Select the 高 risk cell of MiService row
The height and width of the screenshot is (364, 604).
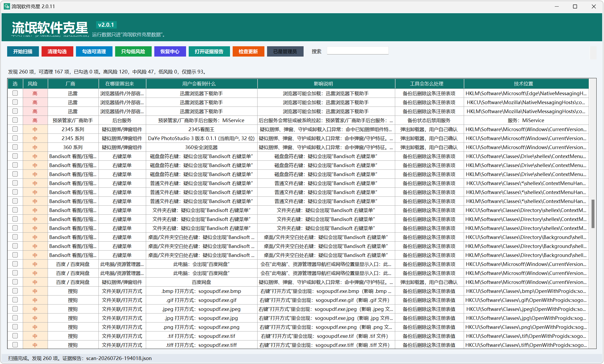coord(35,120)
